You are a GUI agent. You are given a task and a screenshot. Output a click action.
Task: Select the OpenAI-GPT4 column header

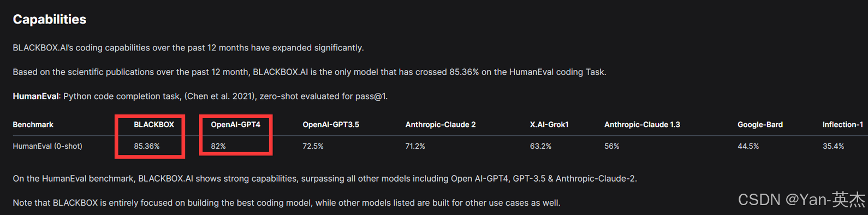[236, 125]
